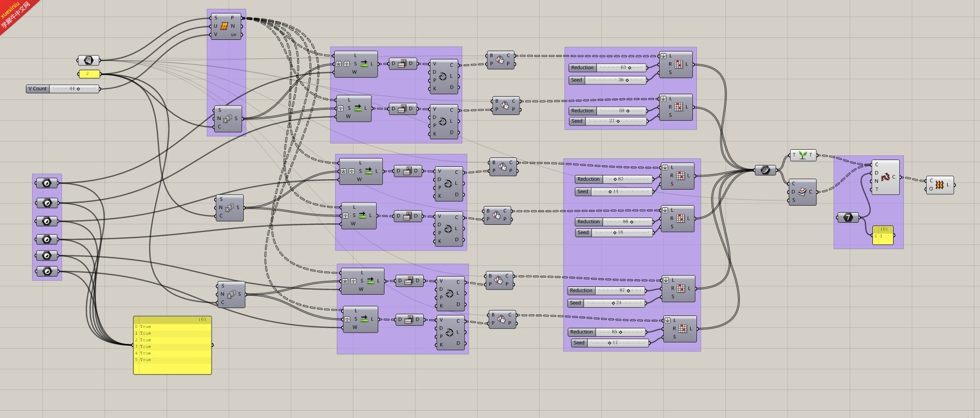
Task: Select the lowest Interpolate curve component
Action: pyautogui.click(x=450, y=333)
